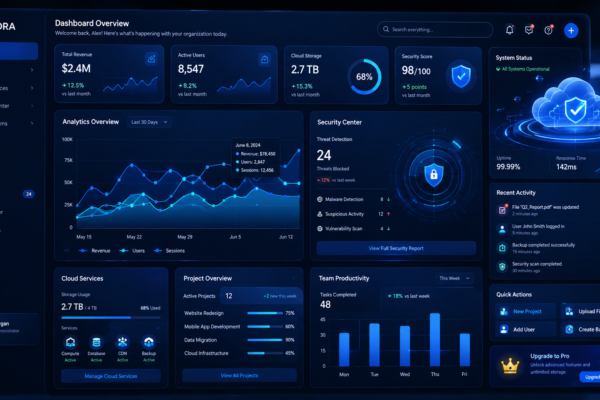This screenshot has width=600, height=400.
Task: Expand the Services section chevron in Cloud Services
Action: (x=158, y=328)
